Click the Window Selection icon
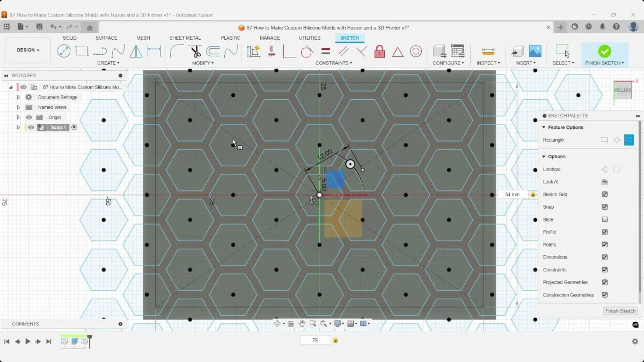 click(562, 51)
